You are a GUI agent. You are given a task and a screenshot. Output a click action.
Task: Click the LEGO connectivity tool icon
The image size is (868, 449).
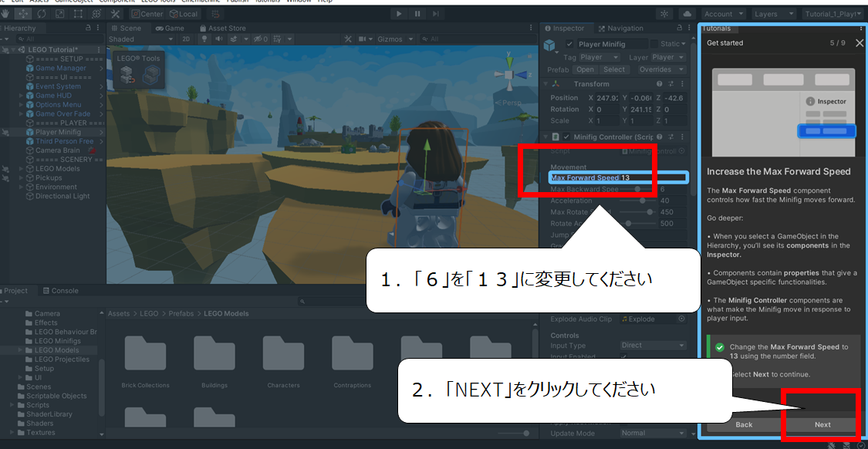[x=150, y=75]
